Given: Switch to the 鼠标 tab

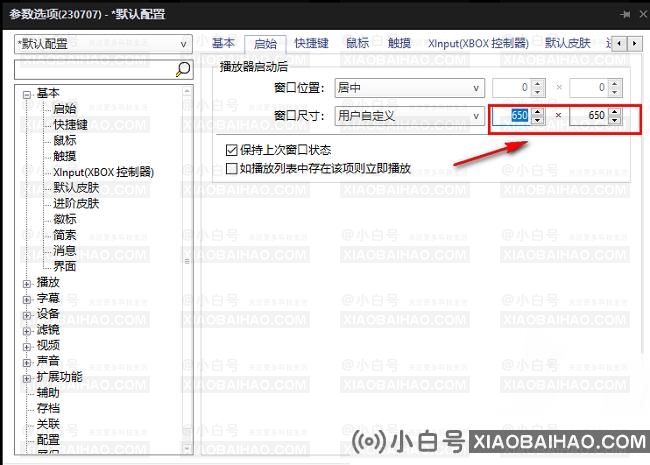Looking at the screenshot, I should (357, 43).
